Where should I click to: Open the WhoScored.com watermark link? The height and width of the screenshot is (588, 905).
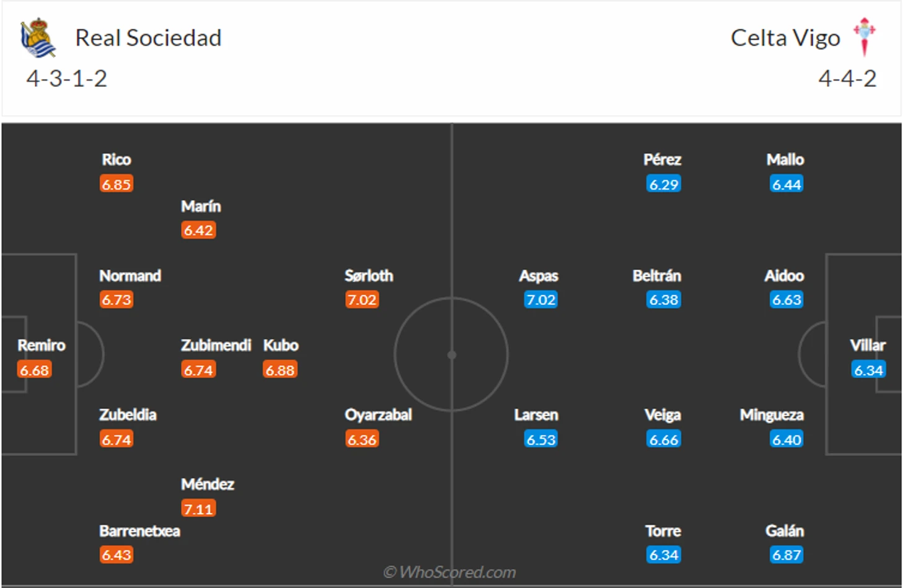[449, 572]
